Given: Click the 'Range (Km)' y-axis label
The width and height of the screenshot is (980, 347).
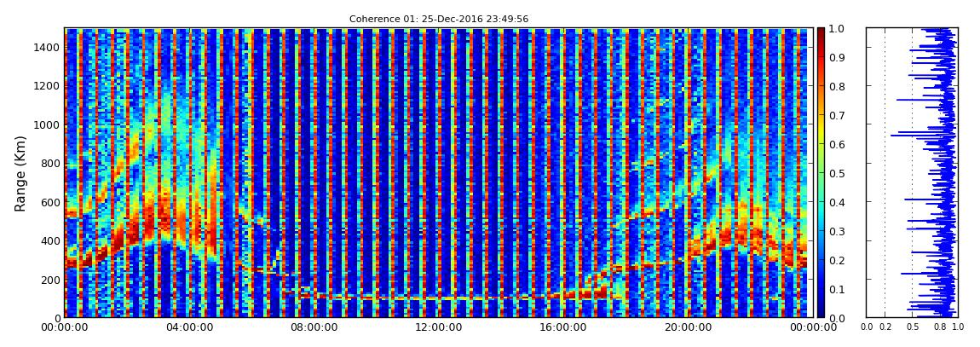Looking at the screenshot, I should (x=20, y=173).
